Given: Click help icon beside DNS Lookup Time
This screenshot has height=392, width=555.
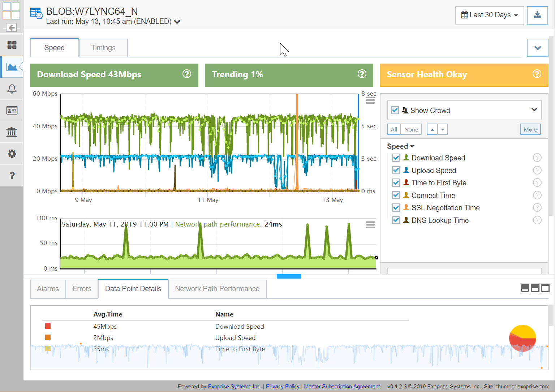Looking at the screenshot, I should (x=537, y=220).
